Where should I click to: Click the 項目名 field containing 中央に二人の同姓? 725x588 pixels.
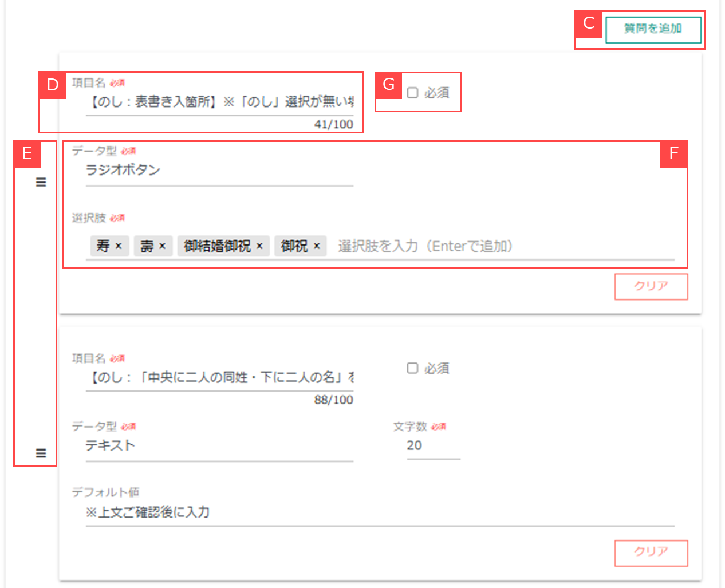(x=219, y=378)
